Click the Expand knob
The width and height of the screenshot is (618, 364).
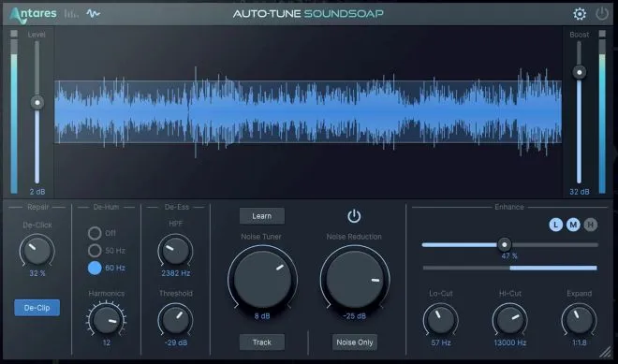pyautogui.click(x=579, y=320)
